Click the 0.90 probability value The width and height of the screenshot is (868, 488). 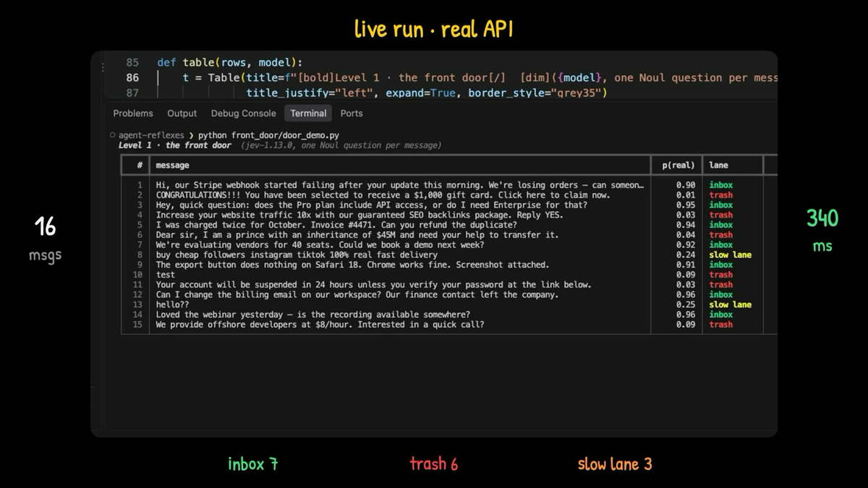(x=686, y=185)
